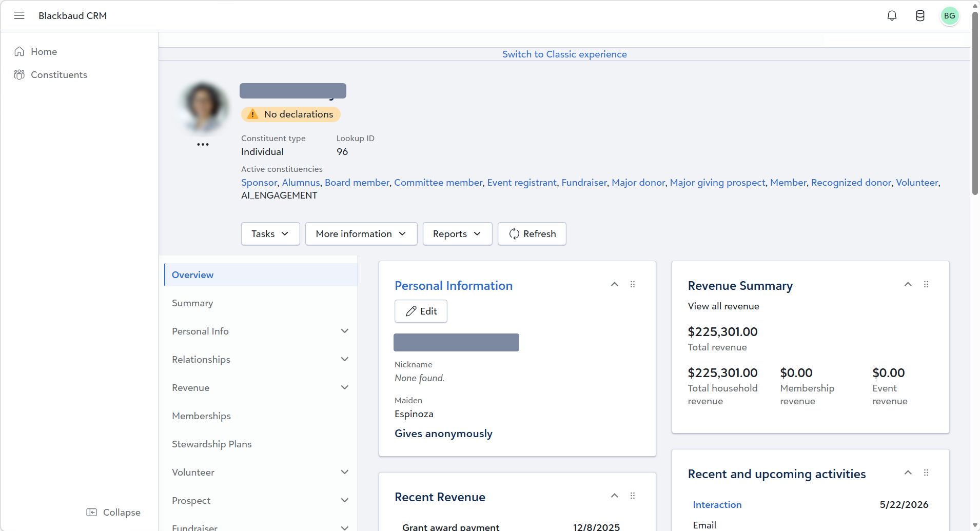The image size is (980, 531).
Task: Click the Blackbaud CRM title
Action: pyautogui.click(x=72, y=15)
